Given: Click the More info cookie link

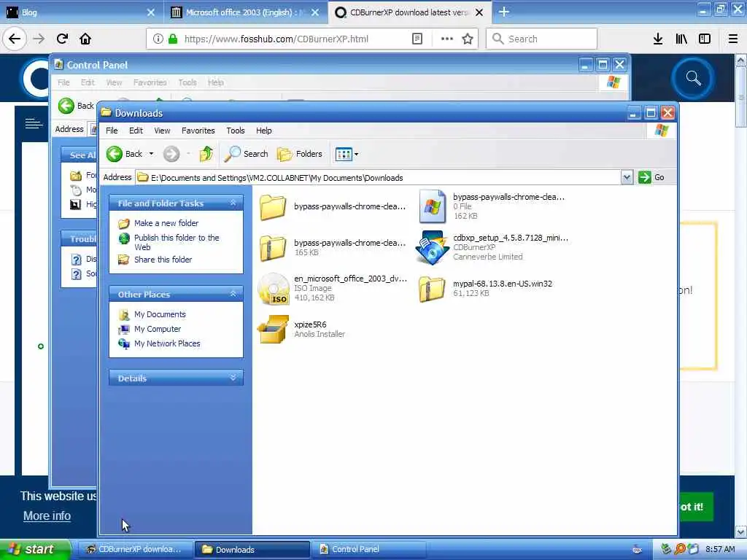Looking at the screenshot, I should pyautogui.click(x=47, y=516).
